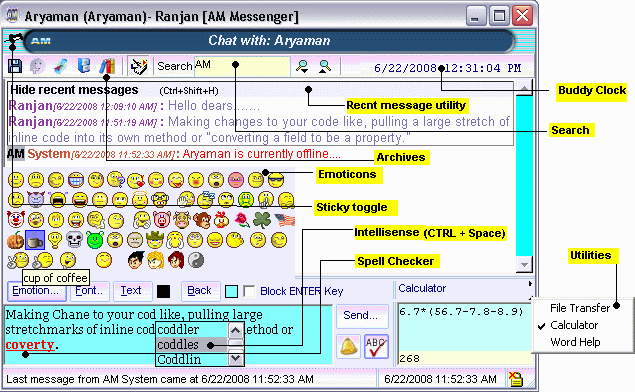Expand the Calculator utilities arrow

(x=530, y=284)
